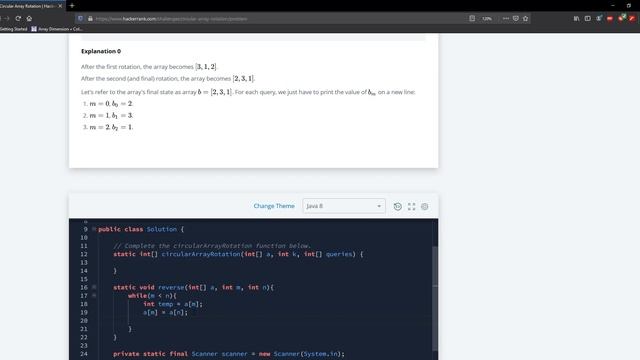Bookmark this page with the star icon

pos(526,18)
